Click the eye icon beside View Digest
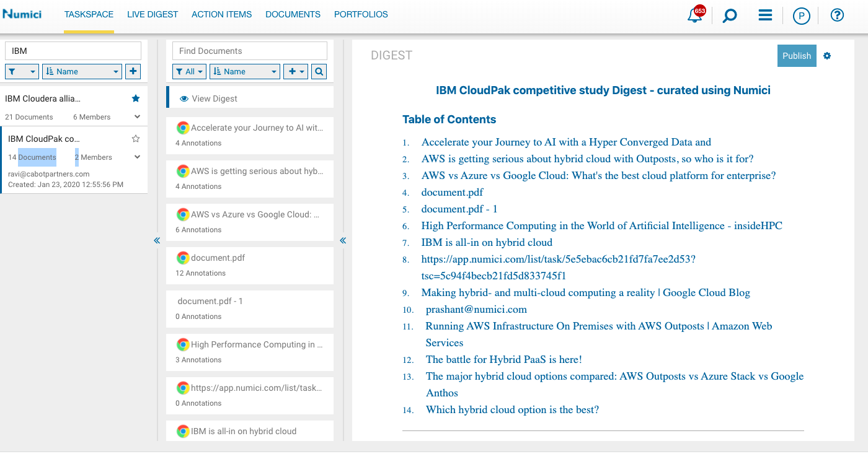868x454 pixels. click(184, 98)
